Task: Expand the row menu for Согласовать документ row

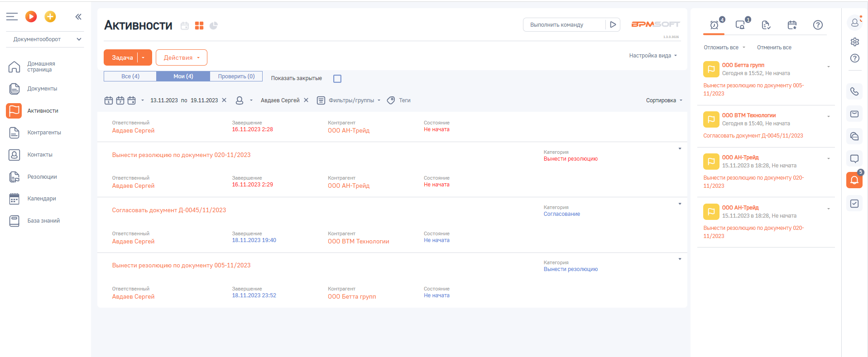Action: (680, 204)
